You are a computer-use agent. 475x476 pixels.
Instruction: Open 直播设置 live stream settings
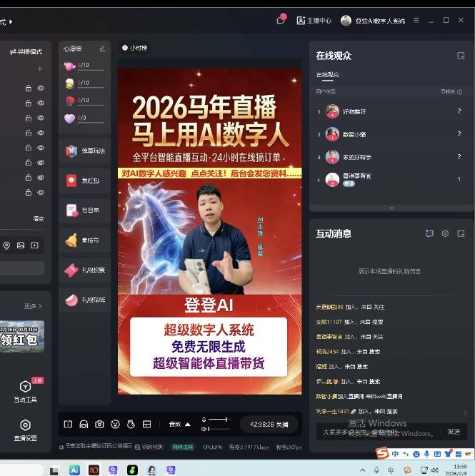[25, 429]
